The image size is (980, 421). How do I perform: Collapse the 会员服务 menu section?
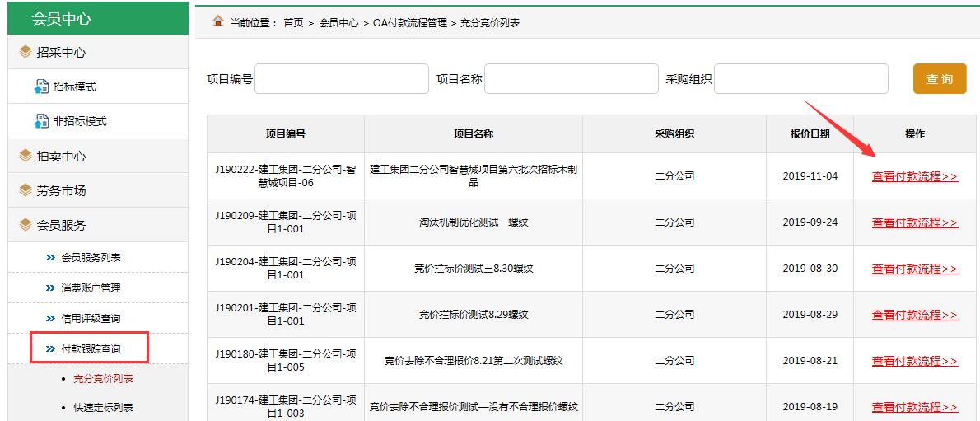click(97, 225)
